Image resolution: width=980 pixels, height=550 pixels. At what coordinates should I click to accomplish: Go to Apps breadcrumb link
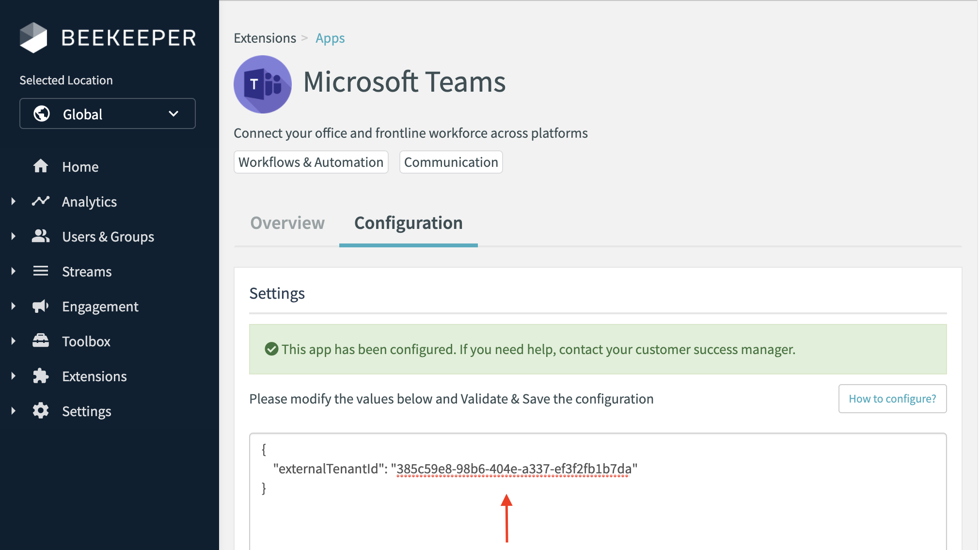point(330,38)
